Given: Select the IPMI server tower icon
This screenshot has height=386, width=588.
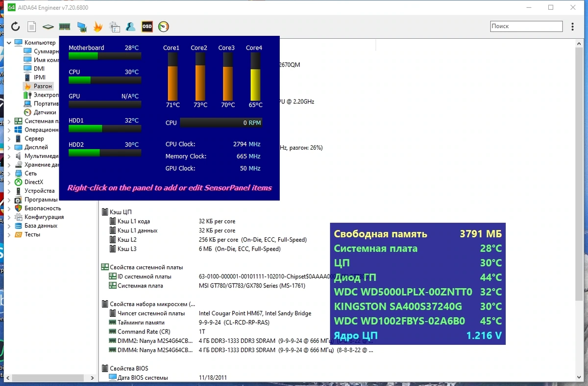Looking at the screenshot, I should (x=27, y=77).
